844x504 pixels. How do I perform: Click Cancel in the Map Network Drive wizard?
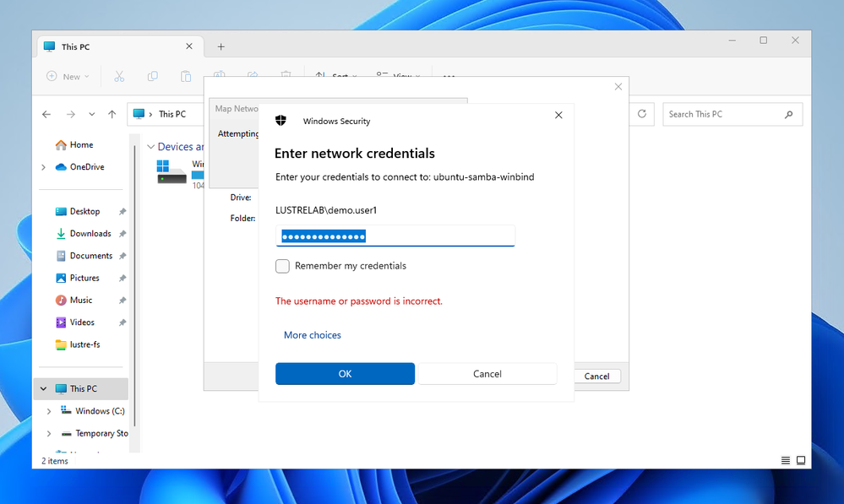597,376
